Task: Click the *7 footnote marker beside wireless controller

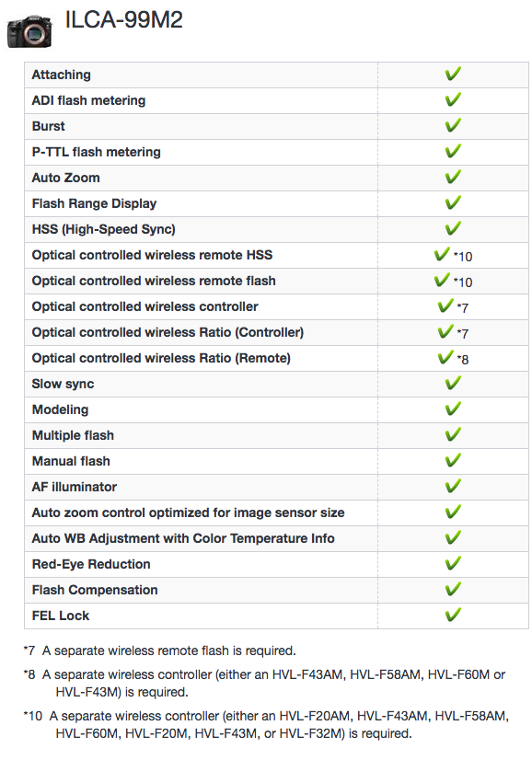Action: 463,308
